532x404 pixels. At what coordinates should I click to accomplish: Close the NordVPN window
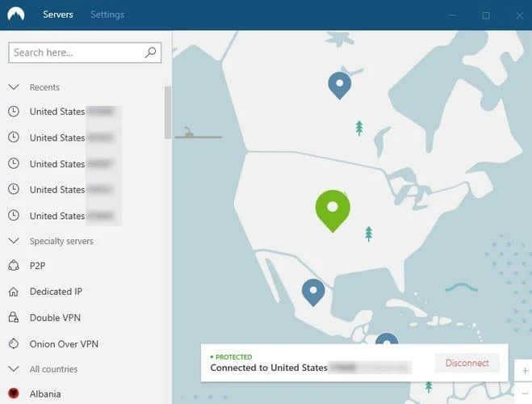[519, 15]
